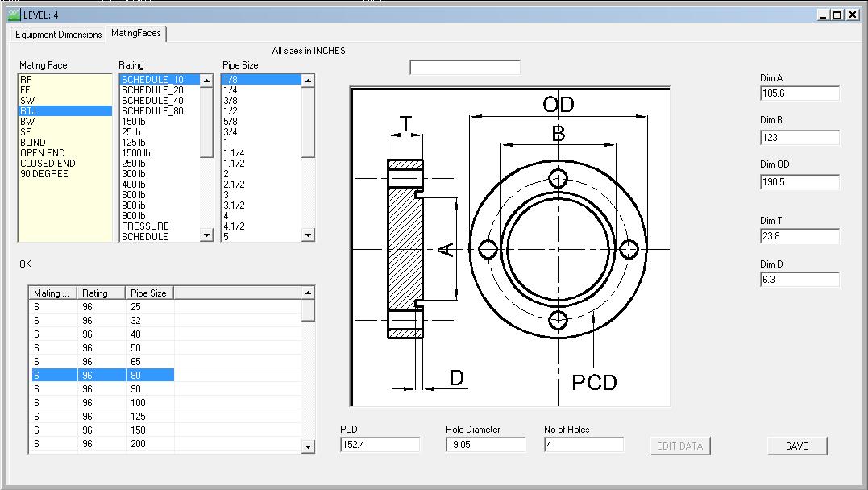Choose SCHEDULE_40 rating
The height and width of the screenshot is (490, 868).
coord(160,100)
